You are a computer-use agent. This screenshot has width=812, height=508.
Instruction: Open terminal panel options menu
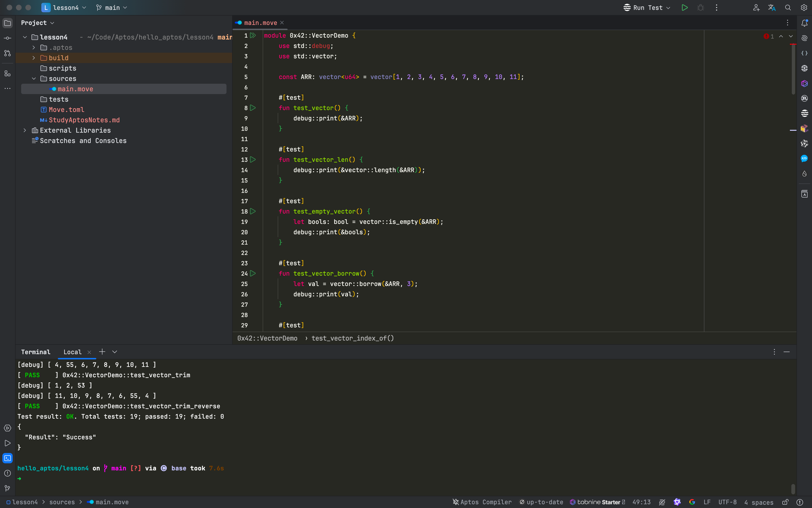pyautogui.click(x=774, y=352)
